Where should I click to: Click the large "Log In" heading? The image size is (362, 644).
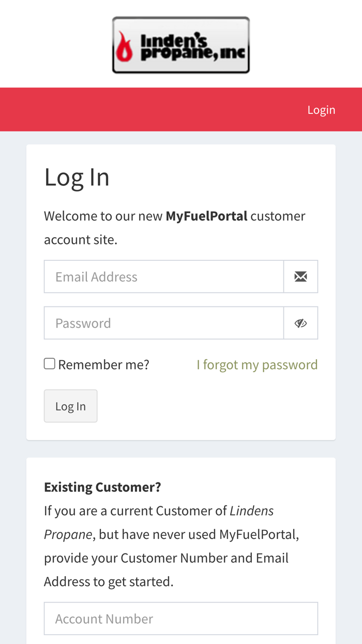[77, 177]
